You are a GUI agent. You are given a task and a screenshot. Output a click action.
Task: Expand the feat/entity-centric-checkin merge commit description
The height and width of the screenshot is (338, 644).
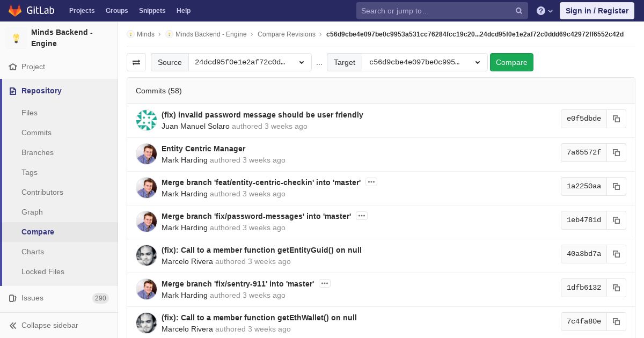(x=371, y=182)
